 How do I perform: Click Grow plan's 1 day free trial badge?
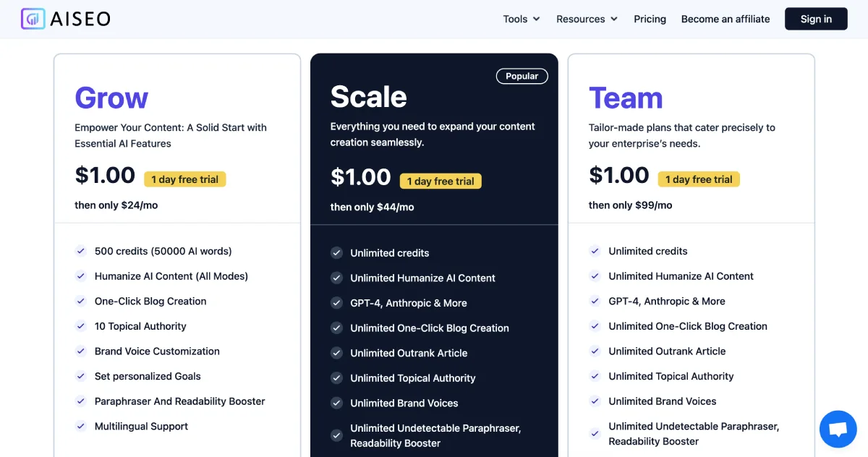[184, 179]
